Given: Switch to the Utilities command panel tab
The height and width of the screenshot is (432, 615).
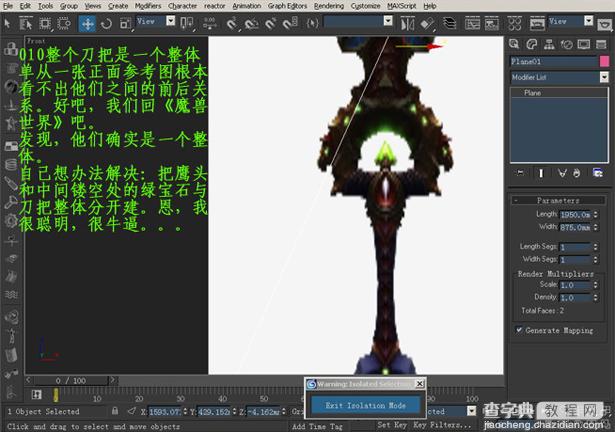Looking at the screenshot, I should (601, 44).
